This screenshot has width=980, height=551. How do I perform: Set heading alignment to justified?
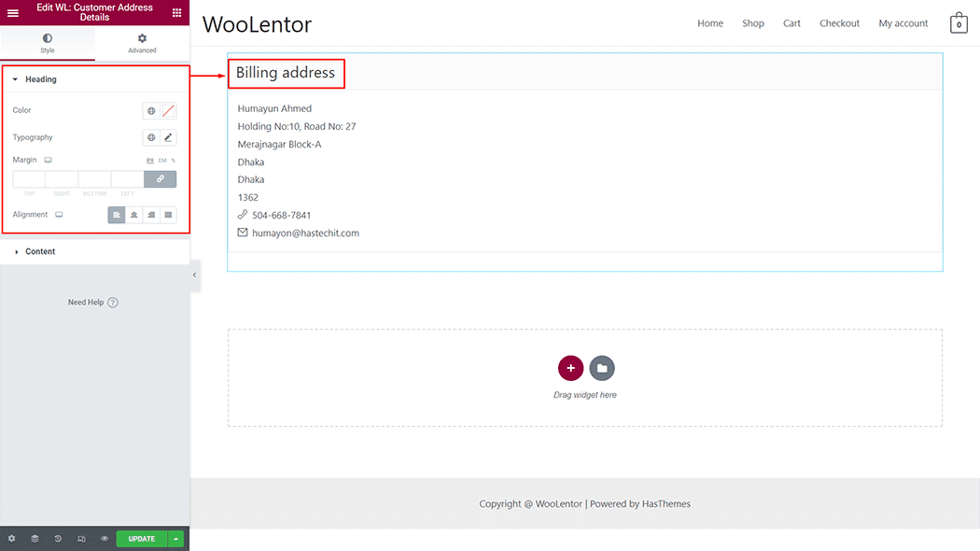click(x=168, y=215)
